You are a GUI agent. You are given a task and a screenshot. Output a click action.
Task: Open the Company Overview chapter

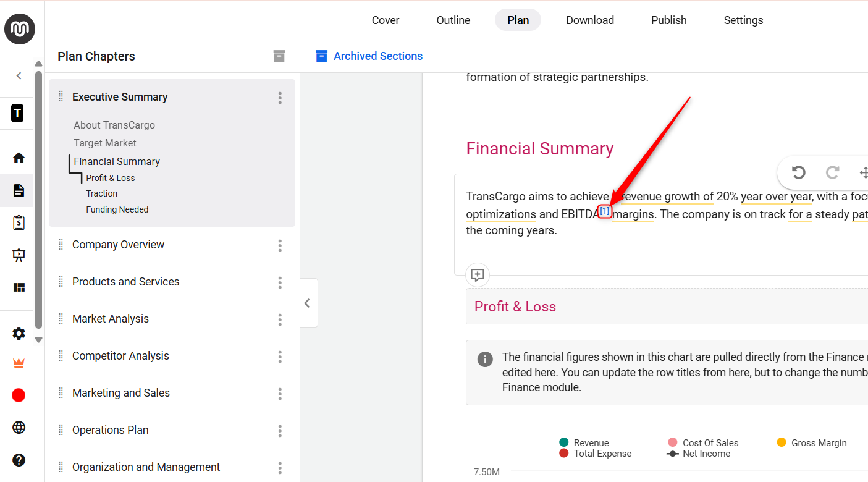coord(118,245)
